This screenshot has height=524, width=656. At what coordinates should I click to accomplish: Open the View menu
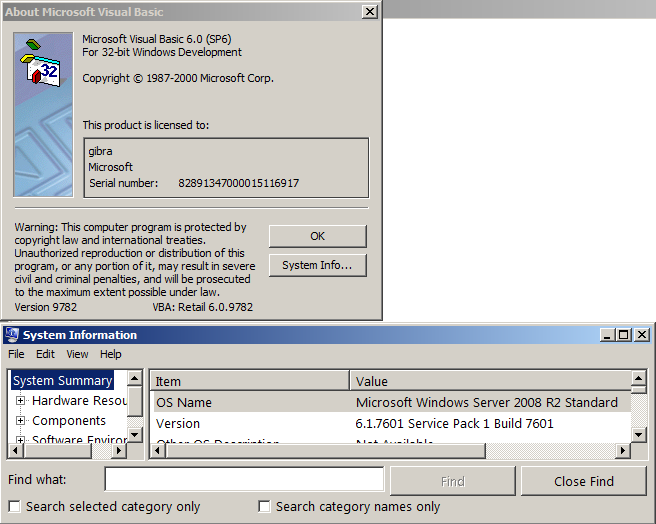tap(77, 354)
